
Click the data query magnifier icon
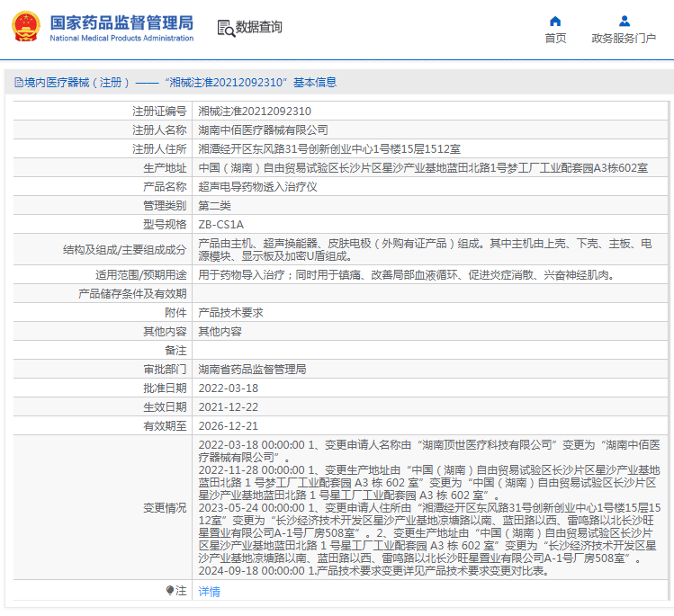(x=226, y=29)
